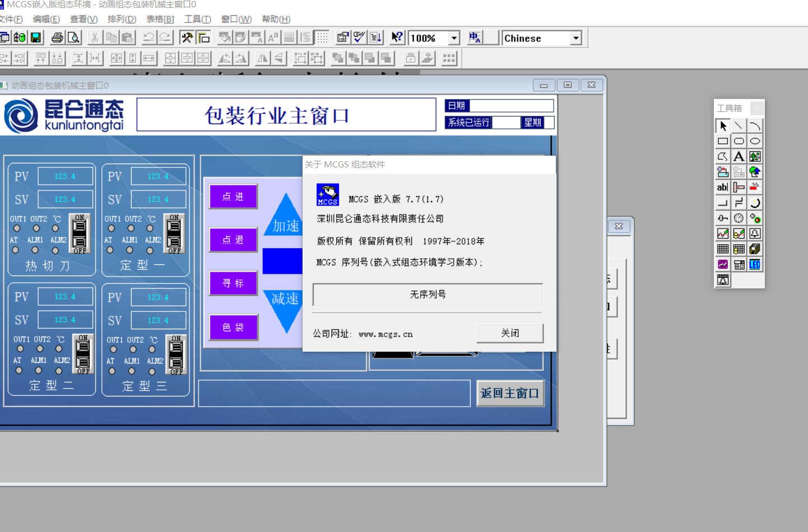The image size is (808, 532).
Task: Open the 工具(T) menu
Action: (197, 19)
